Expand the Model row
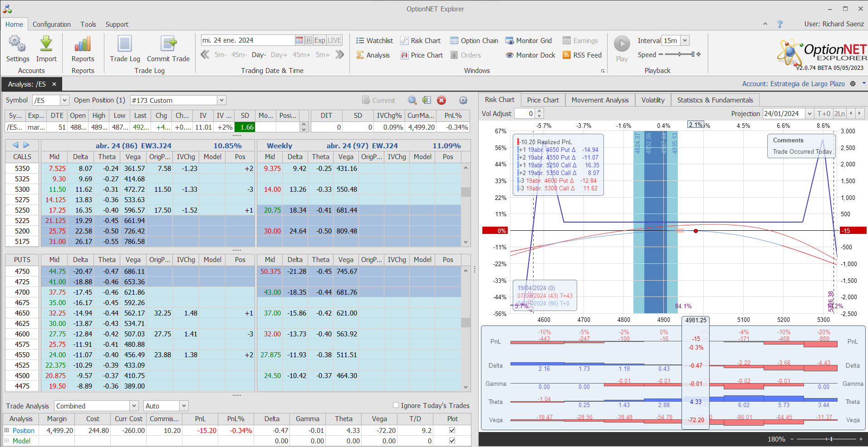The image size is (868, 447). click(7, 441)
